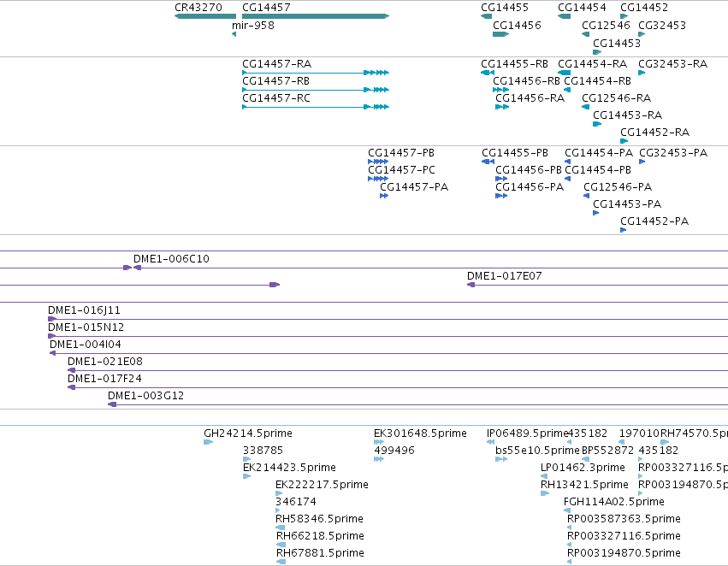Click EST GH24214.5prime label
728x566 pixels.
coord(248,433)
